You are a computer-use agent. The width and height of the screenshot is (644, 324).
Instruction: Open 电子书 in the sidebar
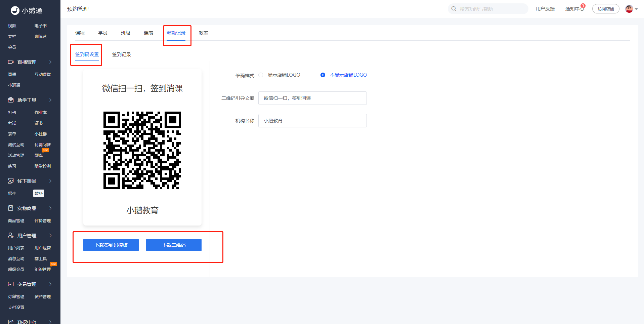point(41,26)
